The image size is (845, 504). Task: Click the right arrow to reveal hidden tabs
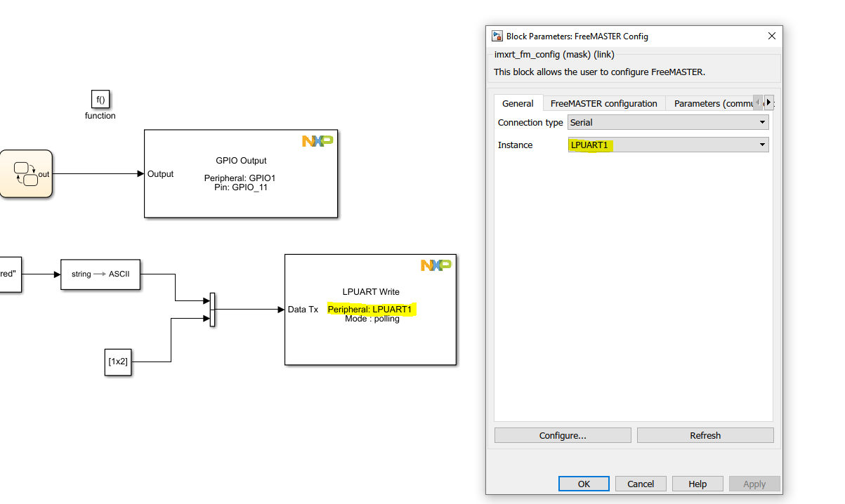coord(768,102)
